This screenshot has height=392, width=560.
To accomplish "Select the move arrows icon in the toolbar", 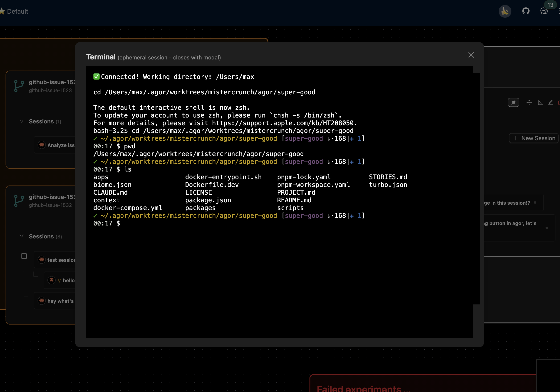I will tap(529, 102).
